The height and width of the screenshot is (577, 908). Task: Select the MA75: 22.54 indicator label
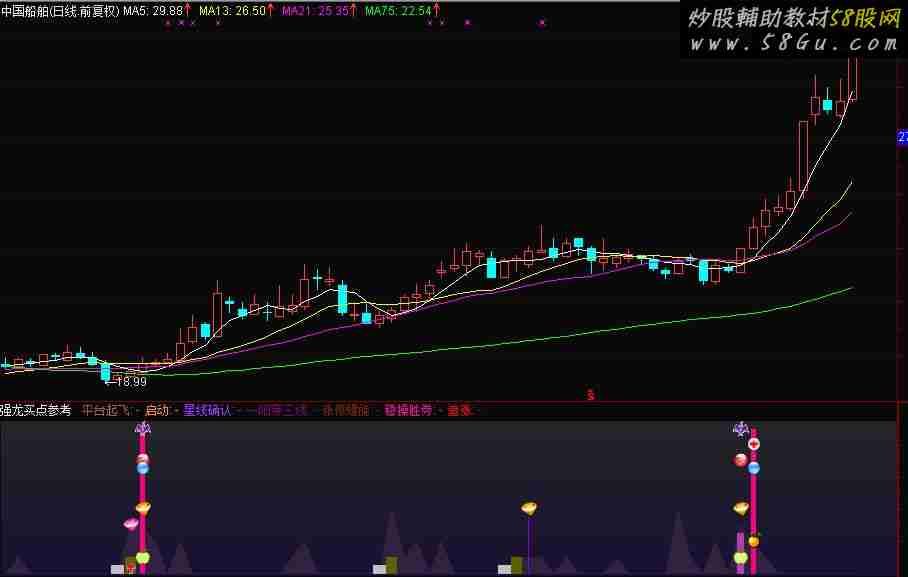click(398, 10)
